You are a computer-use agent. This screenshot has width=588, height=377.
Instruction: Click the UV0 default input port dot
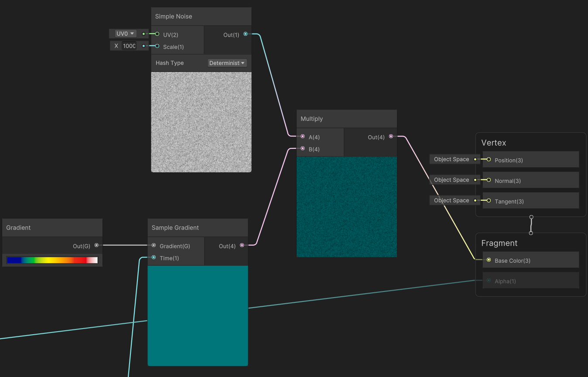pyautogui.click(x=144, y=34)
